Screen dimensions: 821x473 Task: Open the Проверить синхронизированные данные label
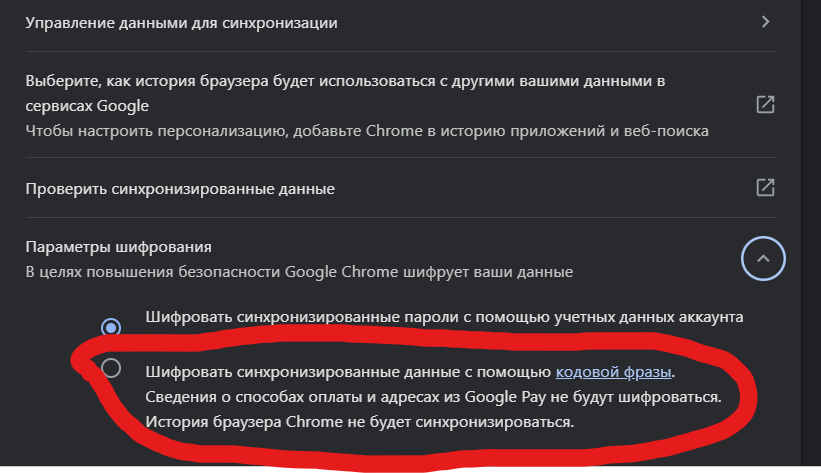point(180,189)
